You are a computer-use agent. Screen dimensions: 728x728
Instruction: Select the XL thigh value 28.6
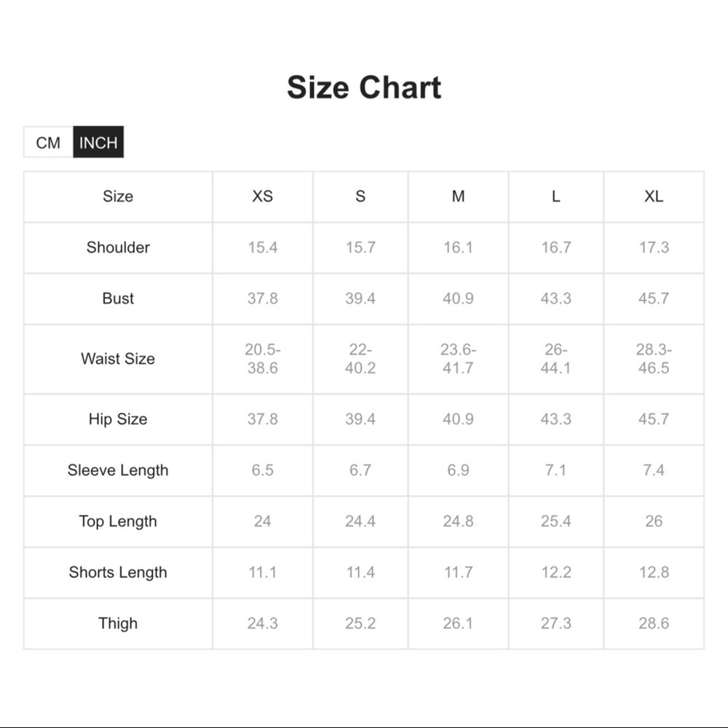[x=654, y=623]
